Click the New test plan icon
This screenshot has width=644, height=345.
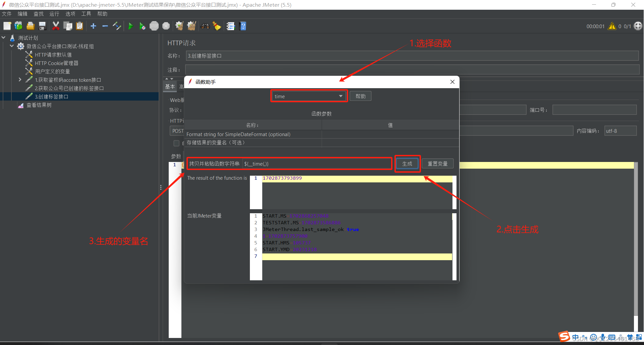coord(7,26)
